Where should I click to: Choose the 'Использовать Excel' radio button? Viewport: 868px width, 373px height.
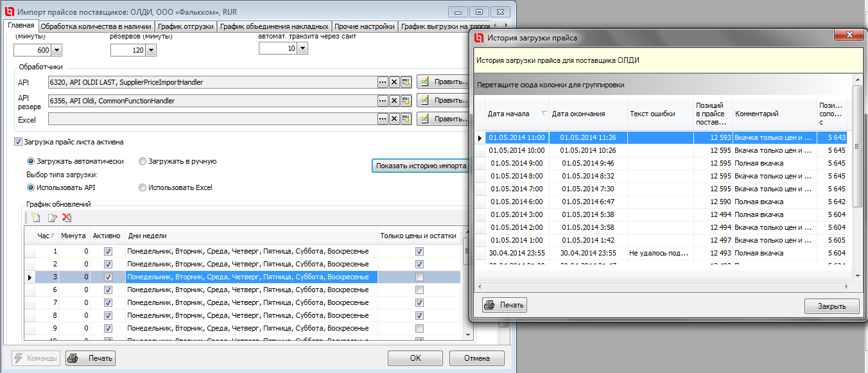coord(143,187)
